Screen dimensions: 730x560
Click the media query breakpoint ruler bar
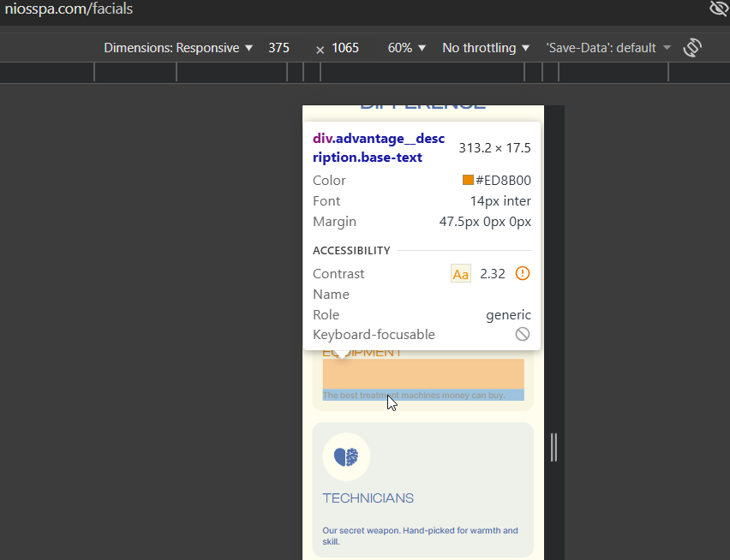pyautogui.click(x=365, y=73)
